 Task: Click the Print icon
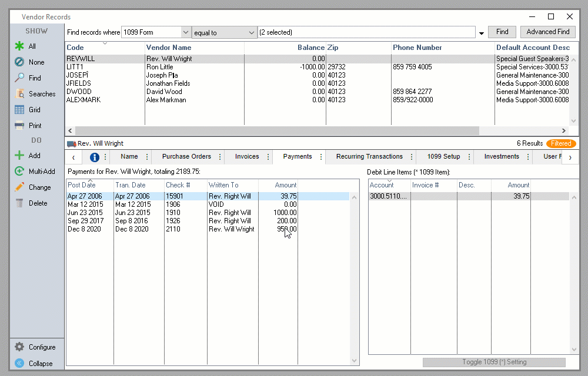click(19, 126)
